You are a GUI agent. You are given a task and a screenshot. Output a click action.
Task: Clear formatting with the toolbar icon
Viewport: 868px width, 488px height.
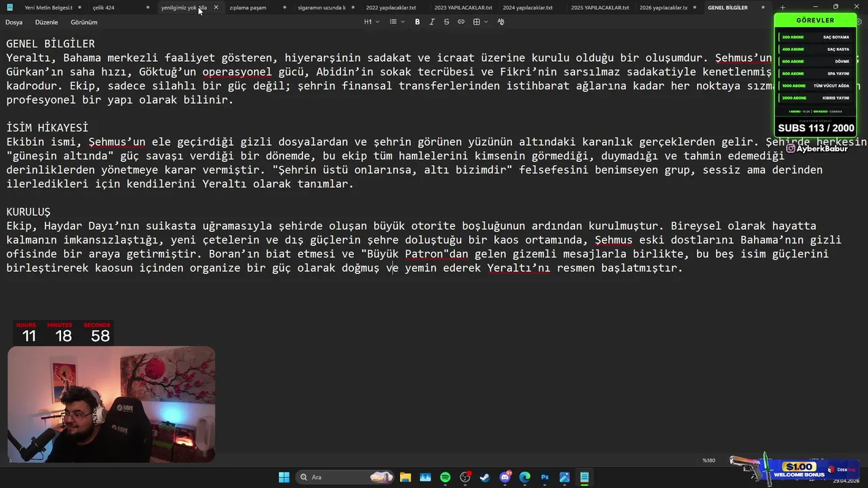500,22
